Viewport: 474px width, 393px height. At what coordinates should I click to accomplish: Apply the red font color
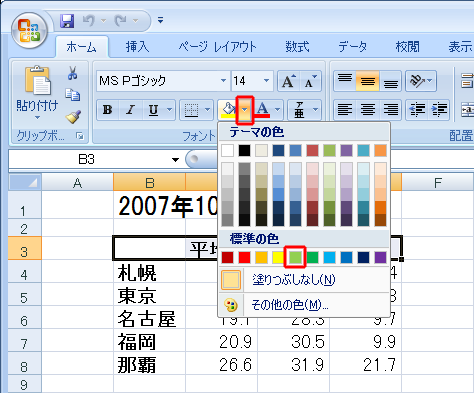[263, 110]
